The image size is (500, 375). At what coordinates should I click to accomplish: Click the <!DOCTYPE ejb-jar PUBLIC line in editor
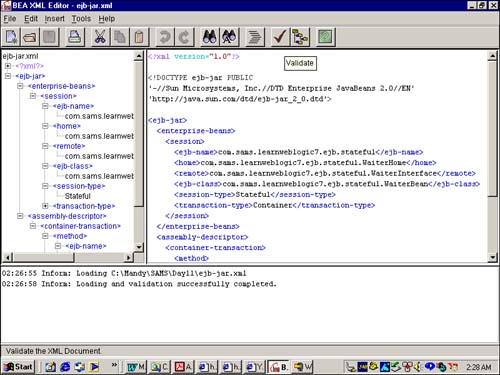coord(200,78)
